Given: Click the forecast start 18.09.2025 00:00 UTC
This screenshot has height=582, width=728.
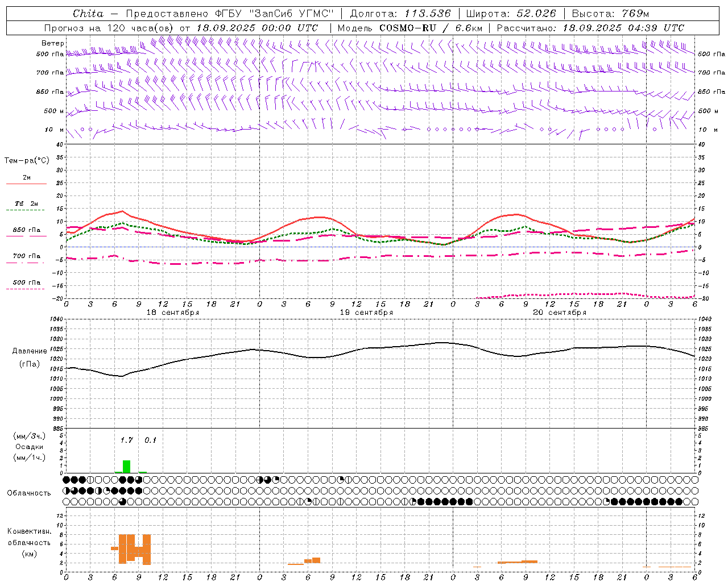Looking at the screenshot, I should coord(257,28).
